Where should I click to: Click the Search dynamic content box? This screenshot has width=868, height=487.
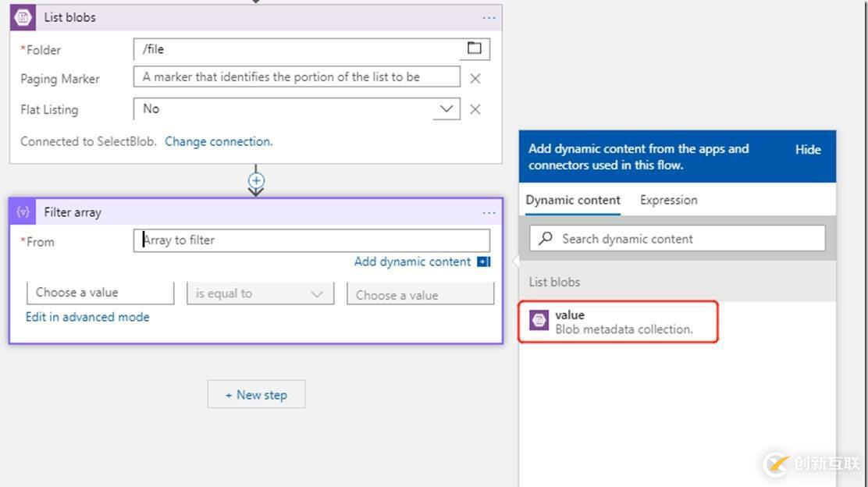(677, 239)
